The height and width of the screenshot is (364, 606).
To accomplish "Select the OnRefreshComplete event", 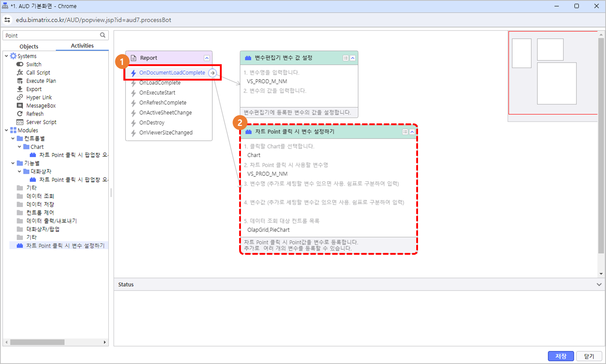I will (x=163, y=103).
